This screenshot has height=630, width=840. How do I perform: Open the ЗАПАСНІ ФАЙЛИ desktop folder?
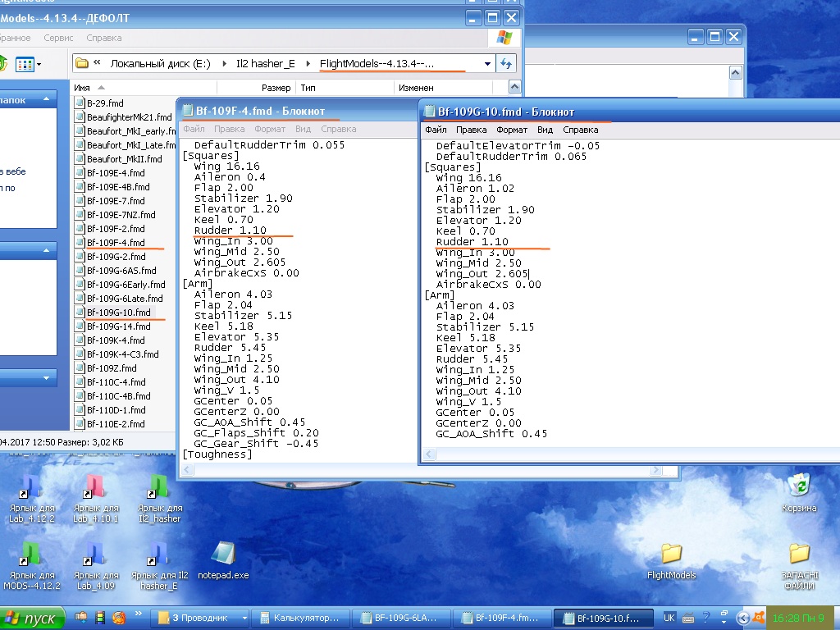[x=799, y=554]
